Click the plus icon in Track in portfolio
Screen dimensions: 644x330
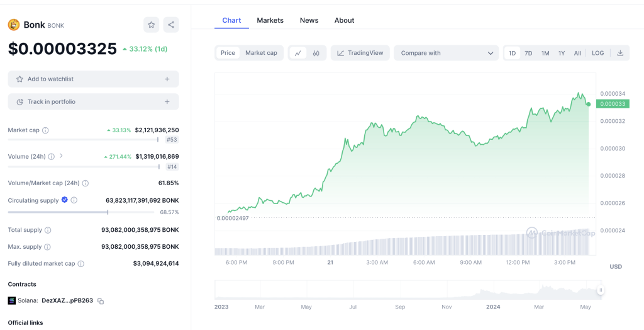pyautogui.click(x=167, y=101)
